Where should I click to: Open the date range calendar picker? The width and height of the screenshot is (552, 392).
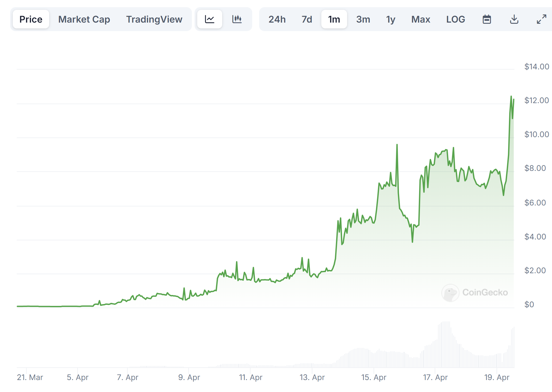tap(487, 19)
